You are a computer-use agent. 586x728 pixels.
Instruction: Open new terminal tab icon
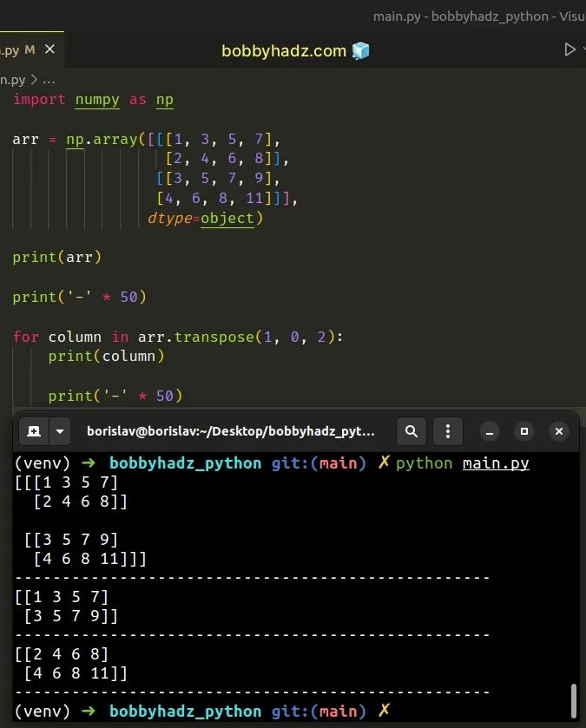(34, 431)
